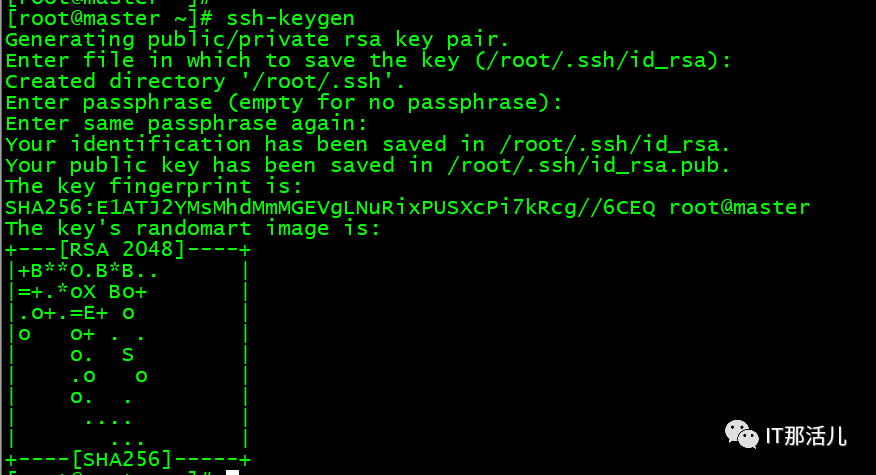876x475 pixels.
Task: Click 'Generating public/private rsa key pair' line
Action: [258, 40]
